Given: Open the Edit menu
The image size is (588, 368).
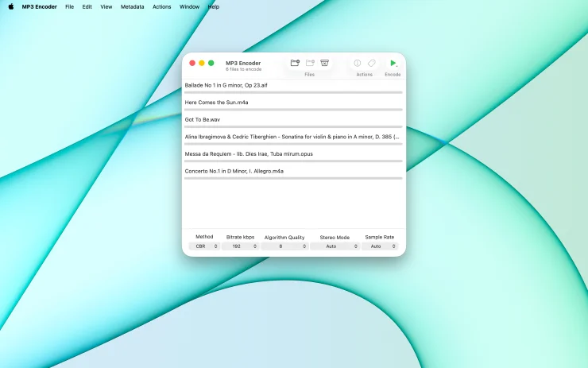Looking at the screenshot, I should (87, 6).
